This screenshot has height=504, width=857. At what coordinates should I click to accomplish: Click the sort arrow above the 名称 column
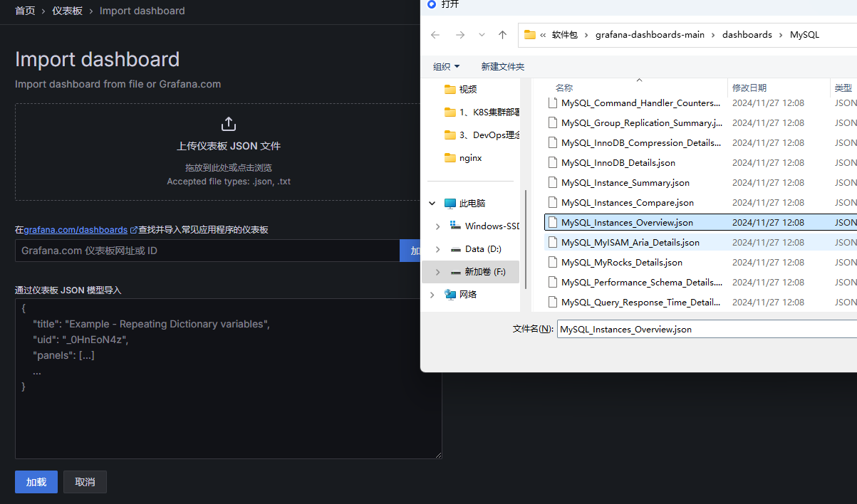tap(639, 80)
